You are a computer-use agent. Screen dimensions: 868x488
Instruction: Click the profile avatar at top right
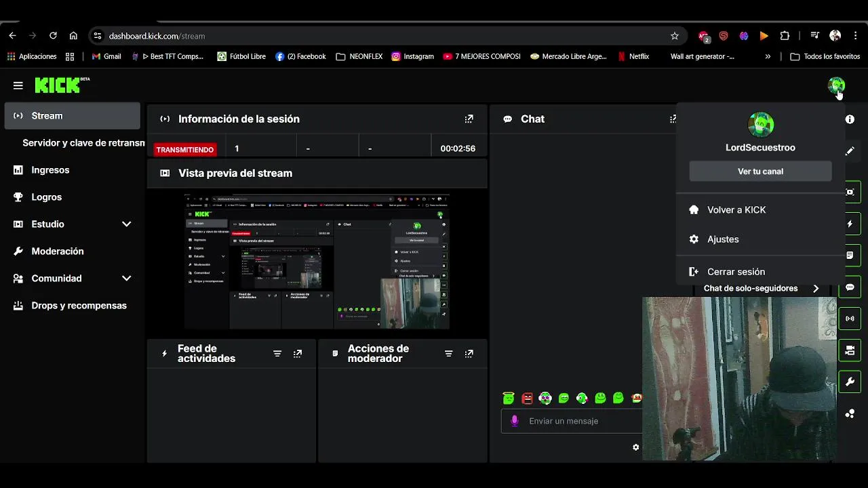[x=836, y=85]
